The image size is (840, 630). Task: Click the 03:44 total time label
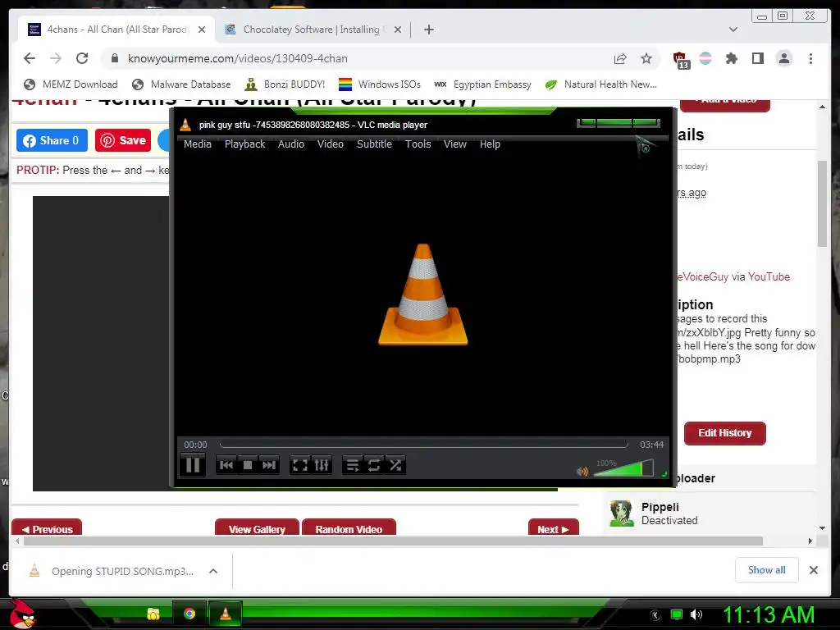point(651,445)
